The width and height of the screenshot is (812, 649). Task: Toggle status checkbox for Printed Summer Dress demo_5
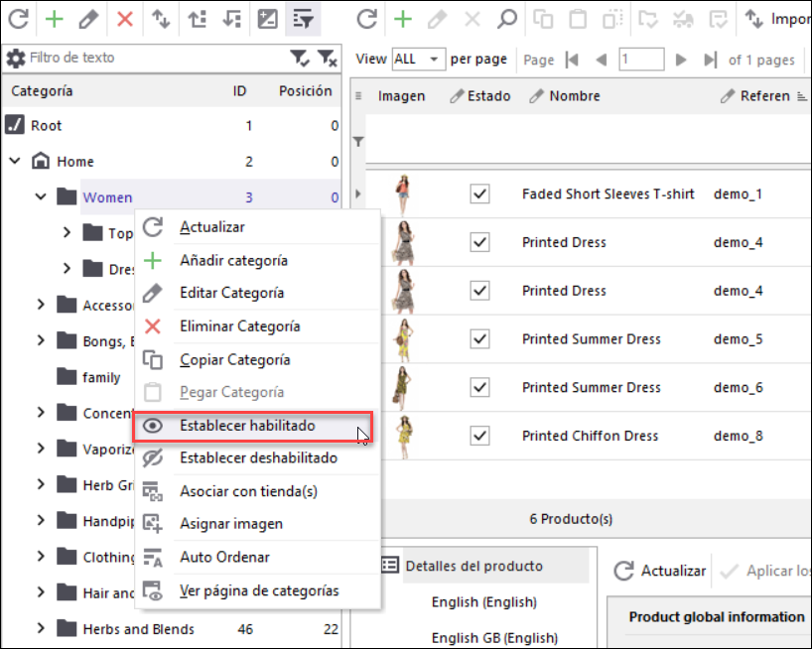point(479,339)
